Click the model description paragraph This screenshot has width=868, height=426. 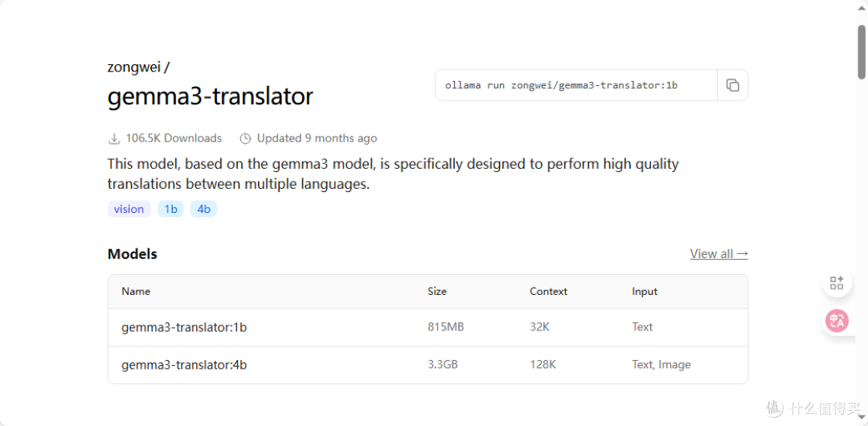pos(393,174)
